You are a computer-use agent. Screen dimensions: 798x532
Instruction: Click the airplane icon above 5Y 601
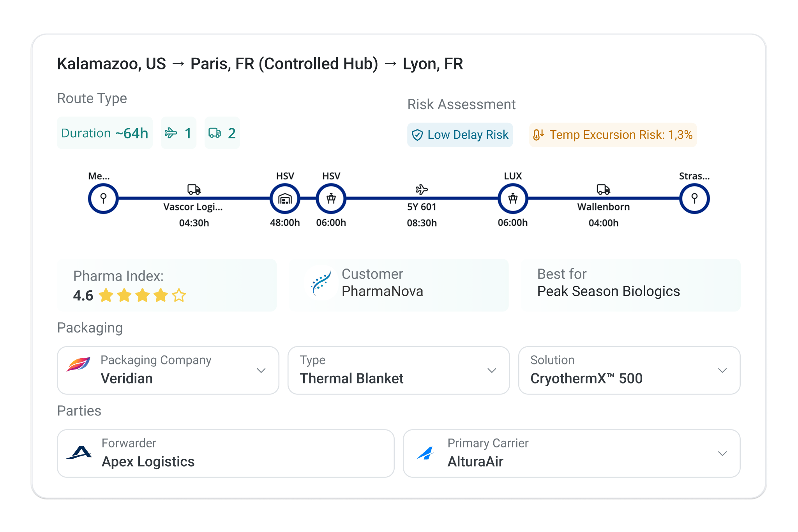coord(422,190)
